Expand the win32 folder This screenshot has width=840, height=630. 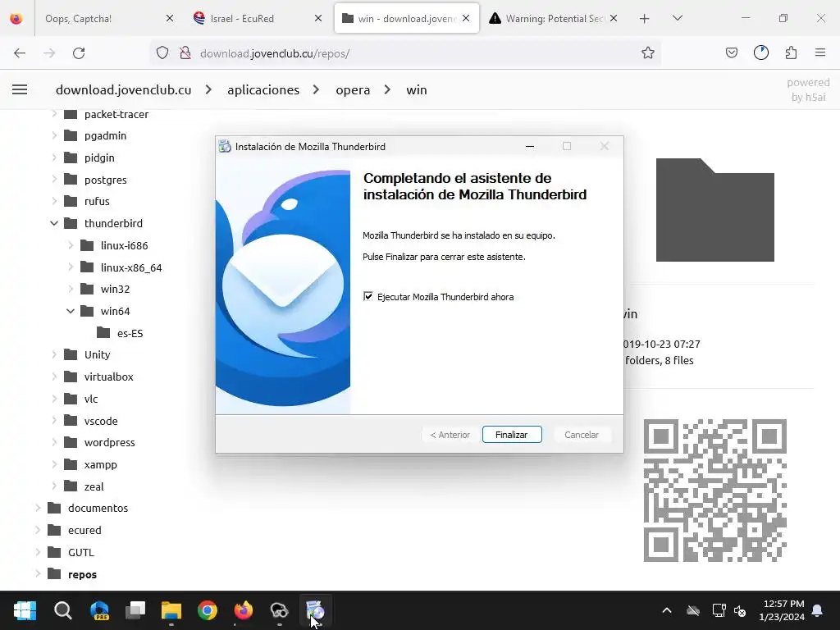click(x=71, y=289)
